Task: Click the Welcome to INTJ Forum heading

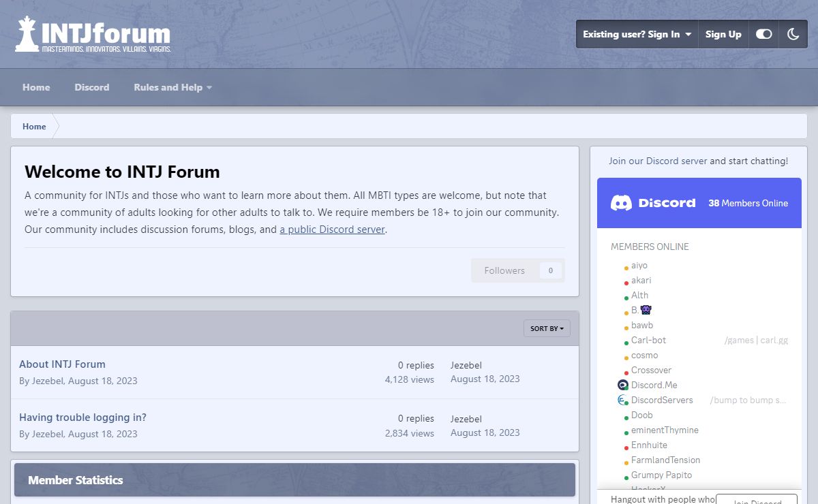Action: (122, 172)
